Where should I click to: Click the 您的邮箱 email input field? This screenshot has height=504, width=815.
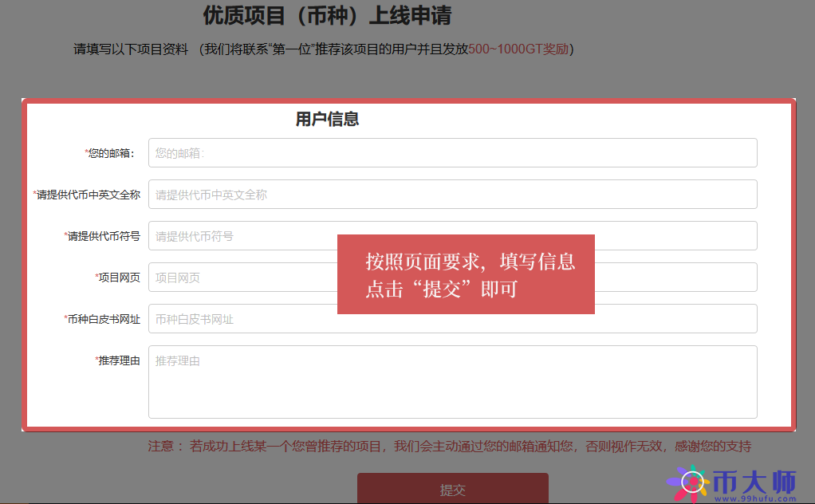click(x=451, y=152)
